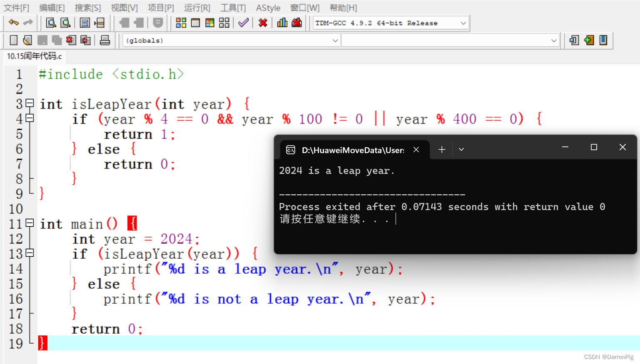Click the red X Stop Execution icon

pyautogui.click(x=263, y=22)
